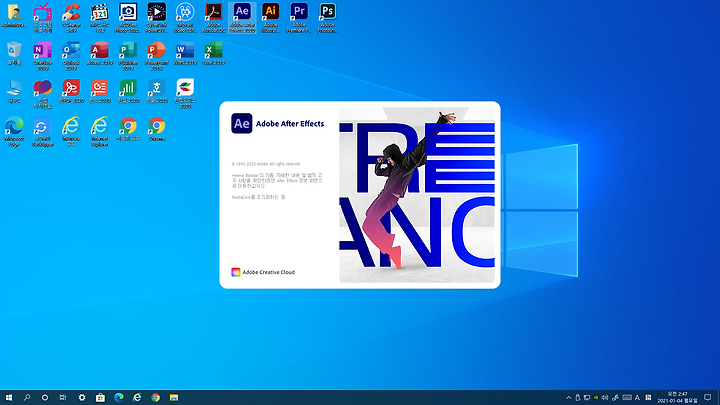Launch Internet Explorer from the taskbar
The image size is (720, 405).
[x=137, y=398]
